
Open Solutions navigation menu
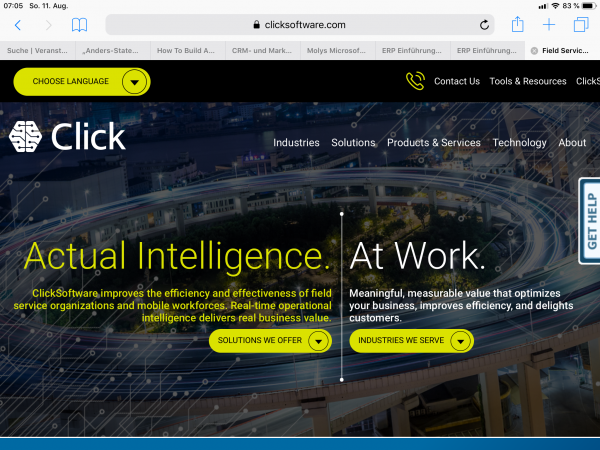tap(353, 142)
